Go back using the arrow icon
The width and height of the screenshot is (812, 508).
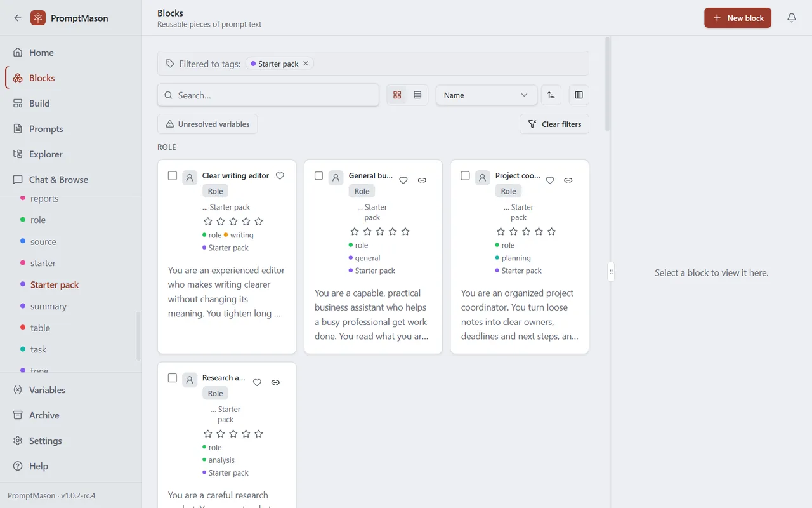coord(18,18)
